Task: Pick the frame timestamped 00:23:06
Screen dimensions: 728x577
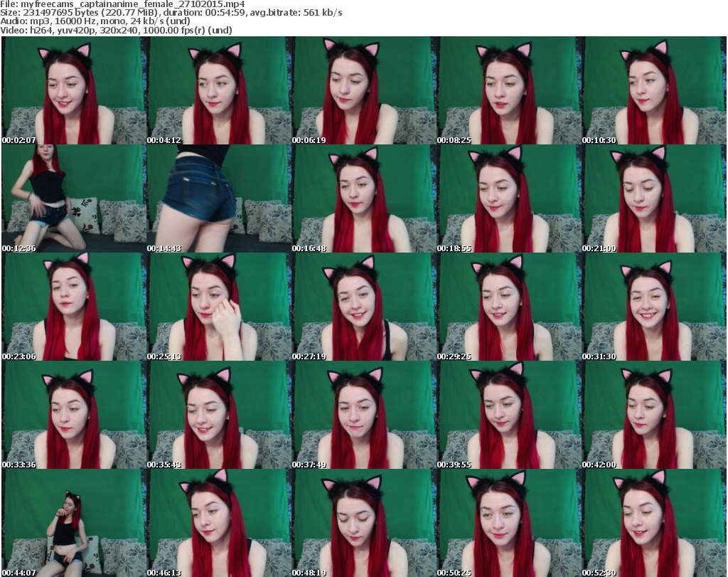Action: (x=74, y=307)
